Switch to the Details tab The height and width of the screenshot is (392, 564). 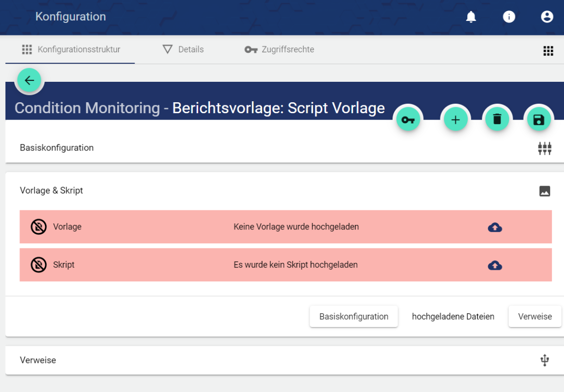[x=184, y=49]
